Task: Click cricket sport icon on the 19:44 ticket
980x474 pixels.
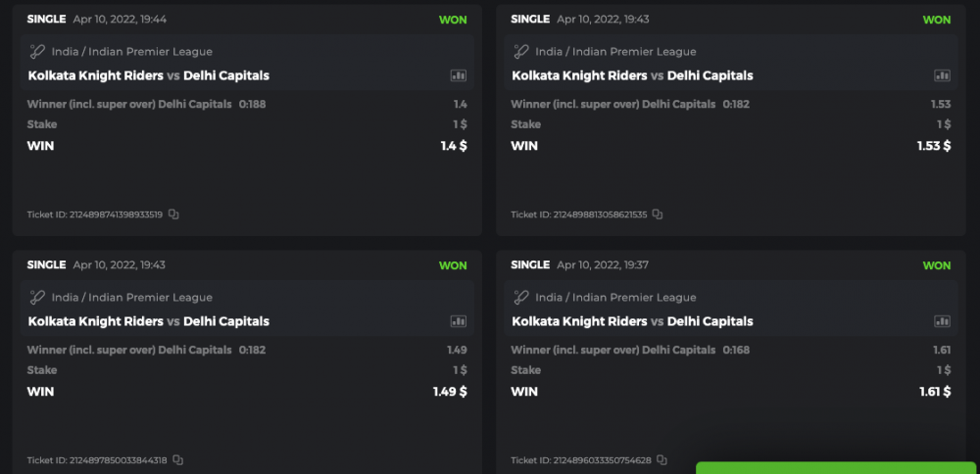Action: [38, 52]
